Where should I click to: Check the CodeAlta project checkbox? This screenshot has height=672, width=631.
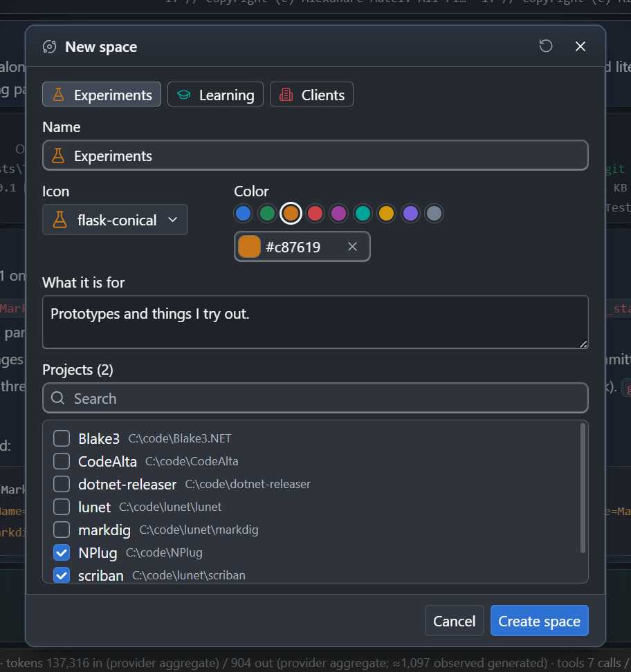point(62,461)
